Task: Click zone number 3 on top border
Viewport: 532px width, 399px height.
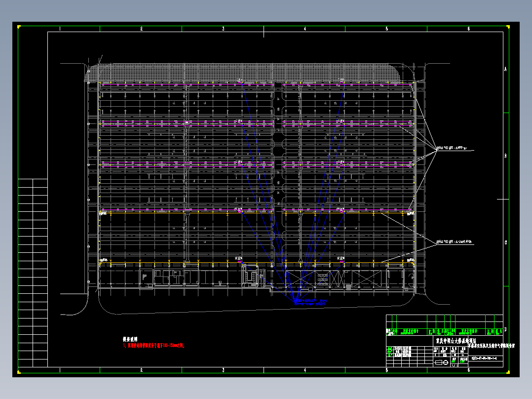Action: tap(223, 29)
